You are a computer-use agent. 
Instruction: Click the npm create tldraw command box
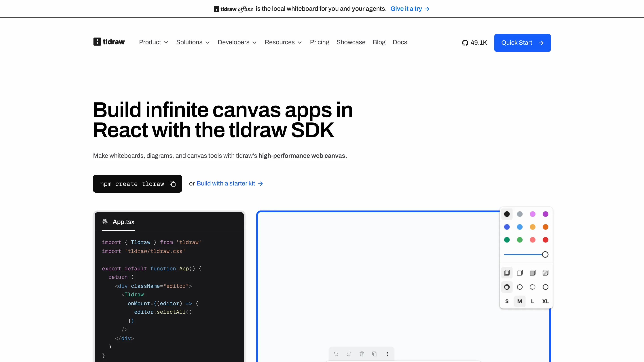pyautogui.click(x=137, y=184)
